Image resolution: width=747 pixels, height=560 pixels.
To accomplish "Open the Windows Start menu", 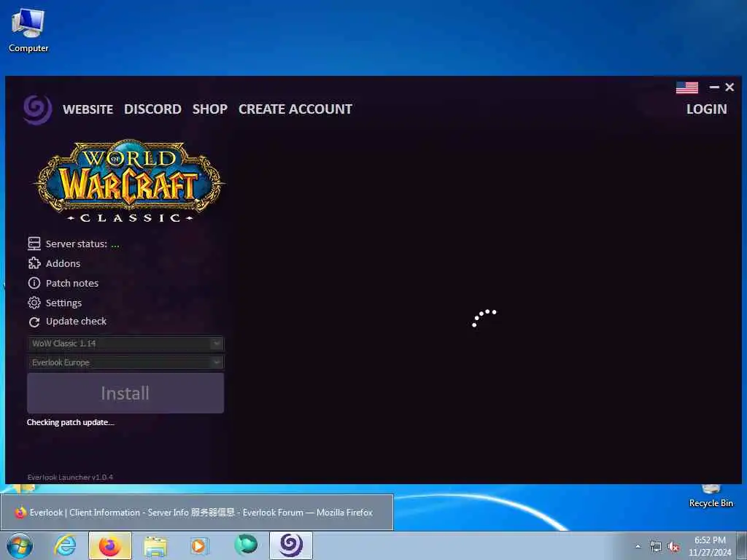I will point(20,545).
